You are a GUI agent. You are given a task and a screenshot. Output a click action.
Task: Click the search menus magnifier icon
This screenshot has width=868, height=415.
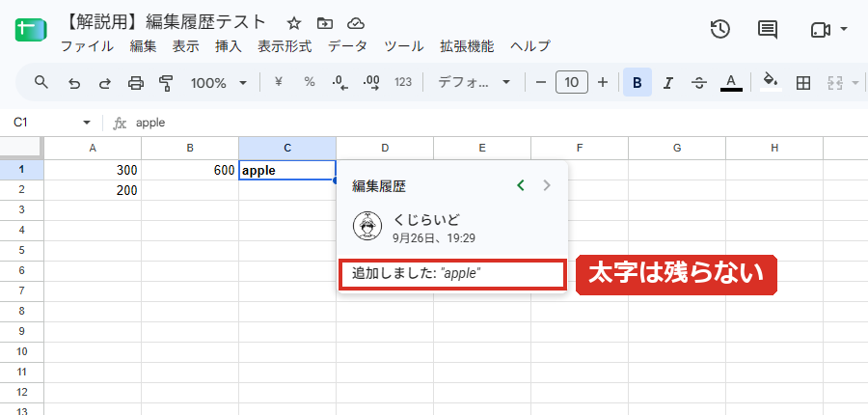click(x=41, y=83)
